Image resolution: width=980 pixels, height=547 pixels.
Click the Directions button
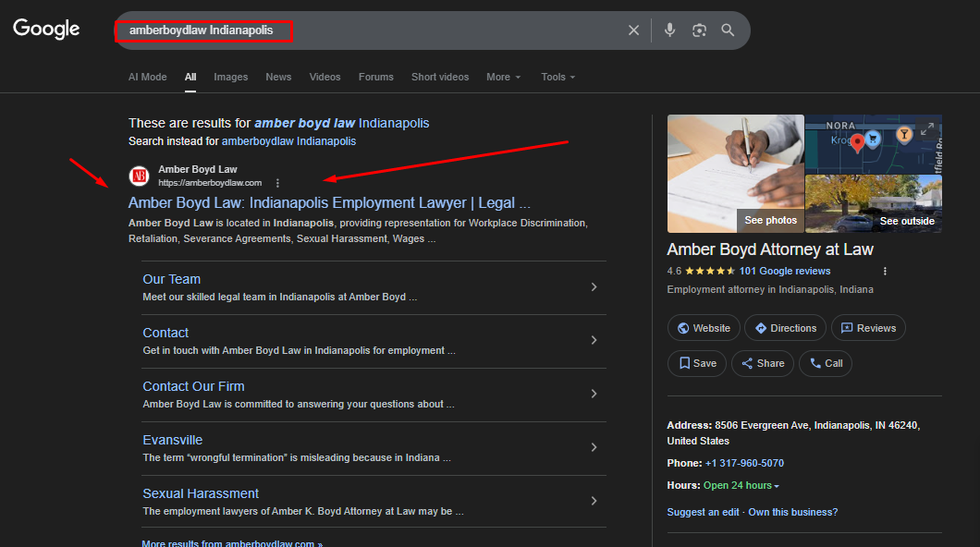785,328
